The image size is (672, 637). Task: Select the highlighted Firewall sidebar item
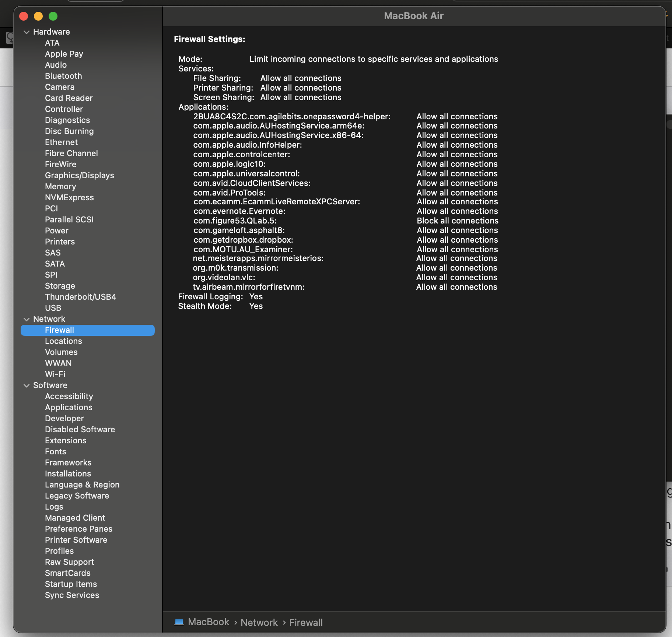pyautogui.click(x=59, y=330)
